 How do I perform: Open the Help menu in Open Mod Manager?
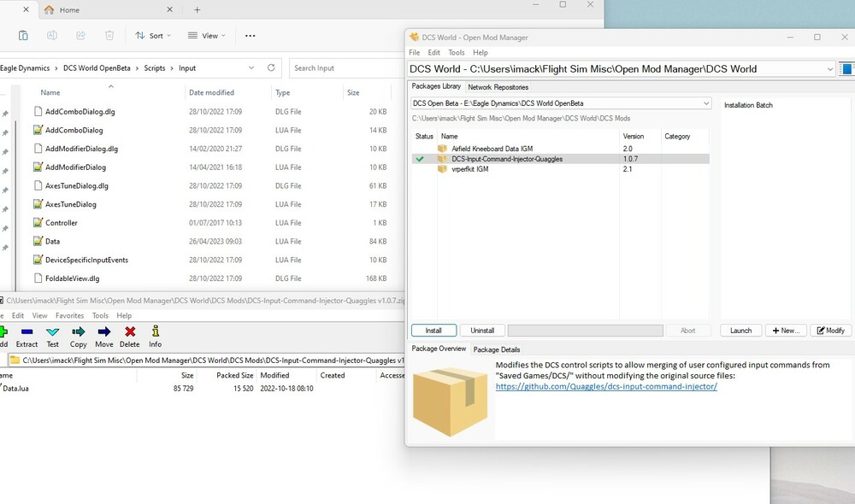click(x=481, y=52)
